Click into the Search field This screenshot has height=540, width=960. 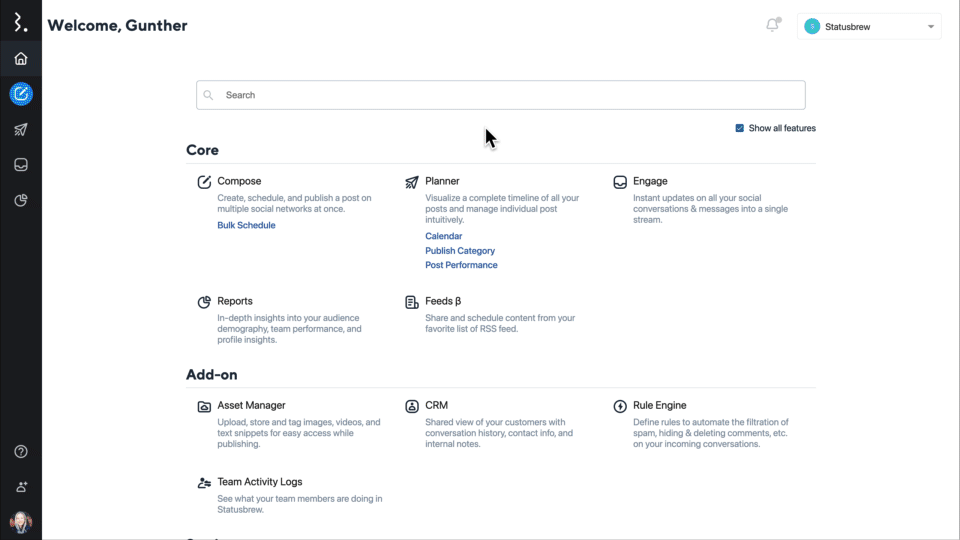pyautogui.click(x=500, y=95)
